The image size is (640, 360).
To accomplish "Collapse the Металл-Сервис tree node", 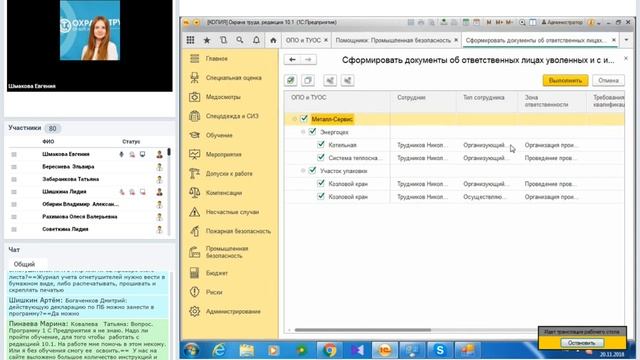I will coord(294,119).
